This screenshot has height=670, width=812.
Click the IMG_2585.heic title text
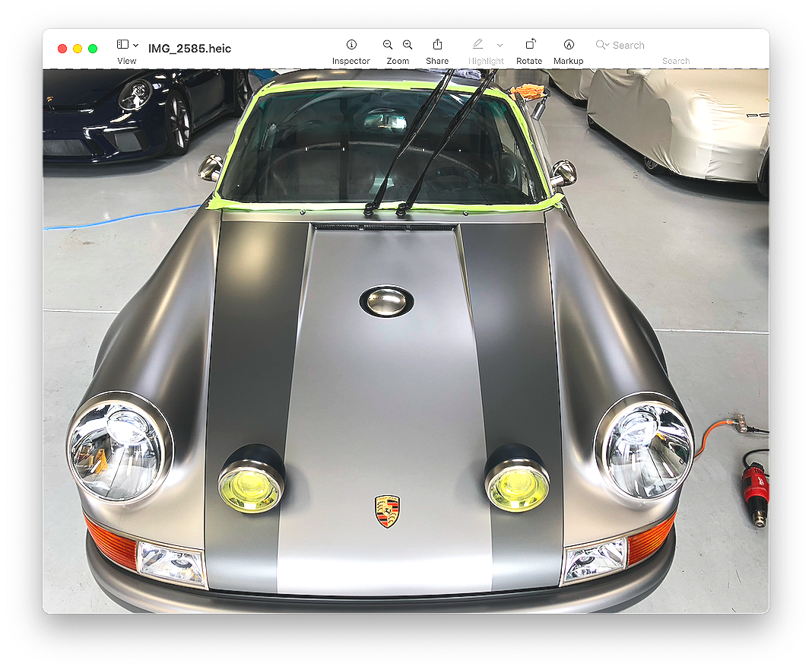tap(191, 47)
